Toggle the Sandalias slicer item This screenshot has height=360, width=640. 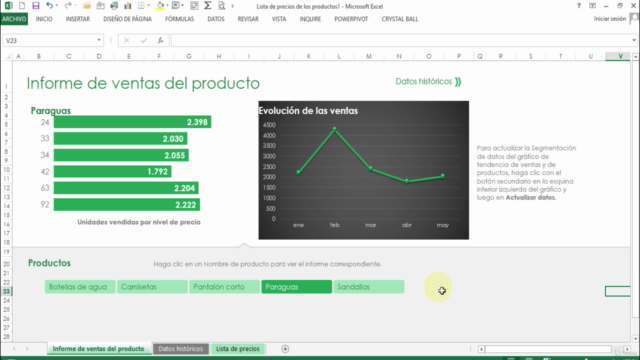pyautogui.click(x=369, y=287)
